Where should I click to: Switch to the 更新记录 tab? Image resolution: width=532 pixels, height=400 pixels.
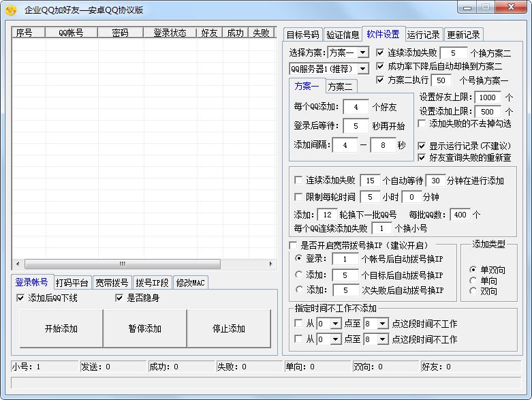pos(463,35)
